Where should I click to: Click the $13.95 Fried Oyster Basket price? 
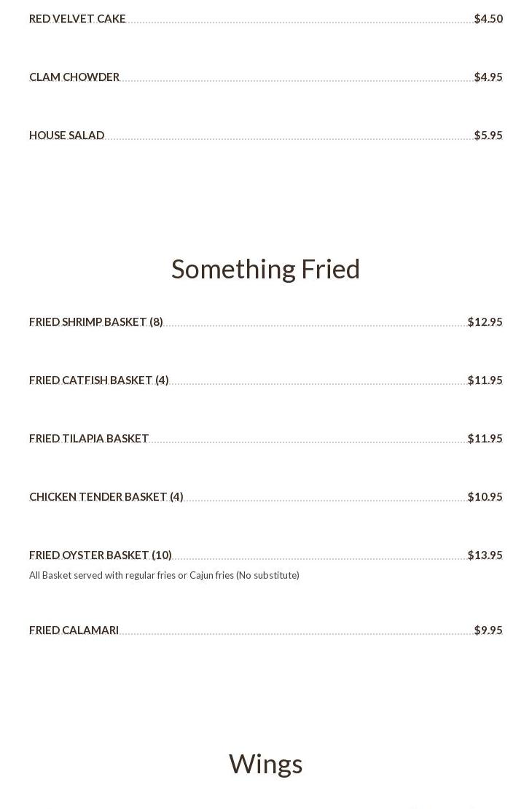coord(485,555)
